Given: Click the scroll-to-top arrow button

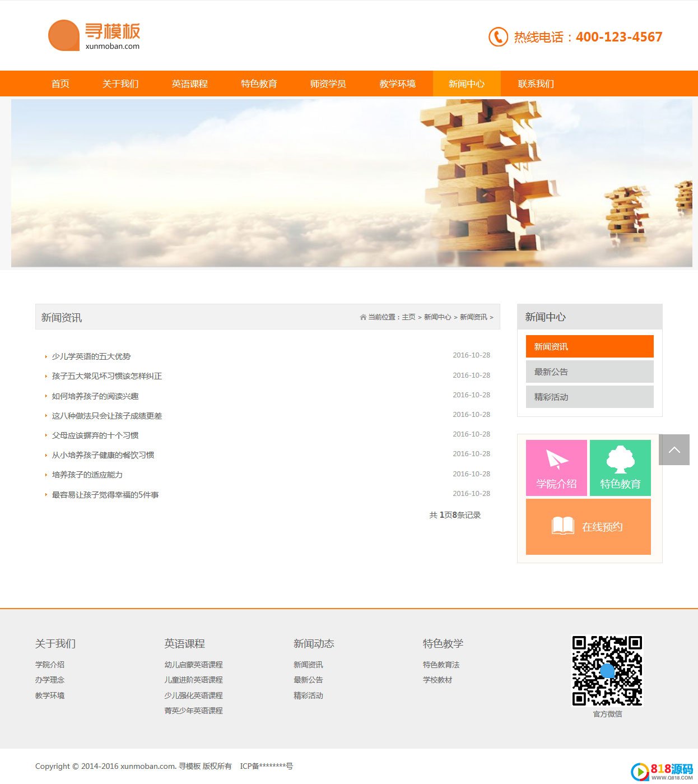Looking at the screenshot, I should (x=674, y=449).
